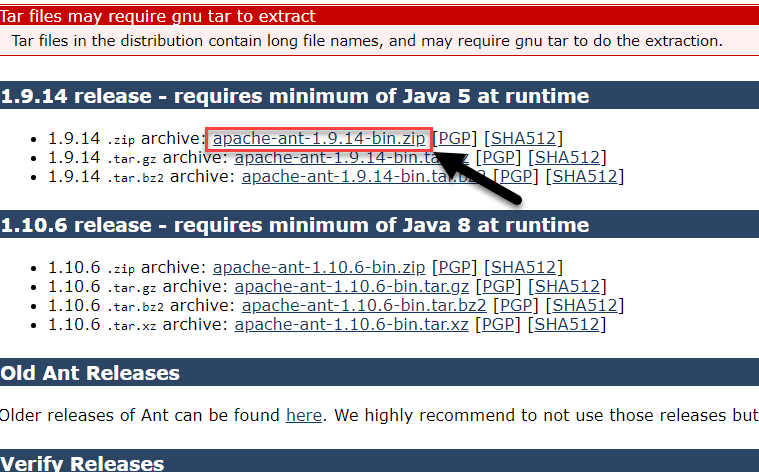Download apache-ant-1.10.6-bin.tar.bz2 archive

(364, 305)
